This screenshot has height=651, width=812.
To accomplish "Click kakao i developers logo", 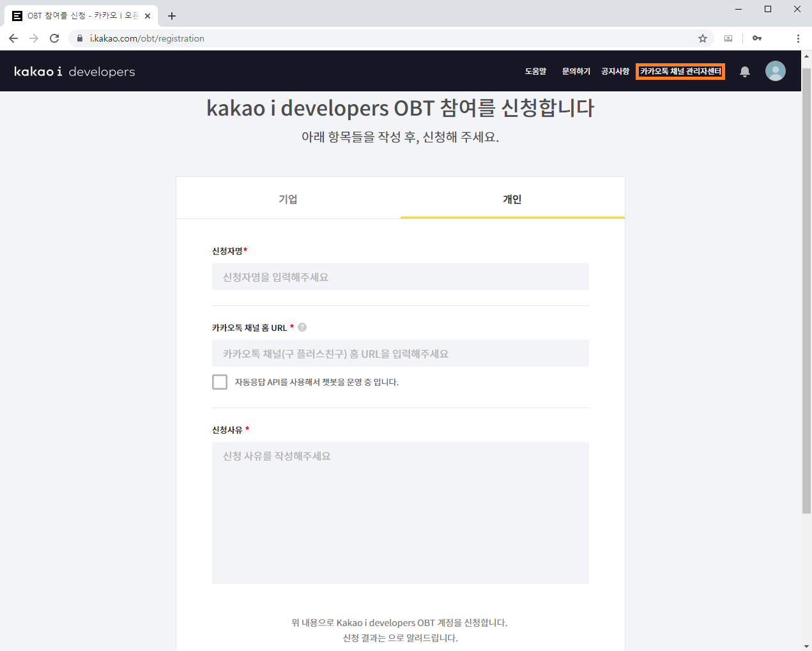I will [75, 72].
